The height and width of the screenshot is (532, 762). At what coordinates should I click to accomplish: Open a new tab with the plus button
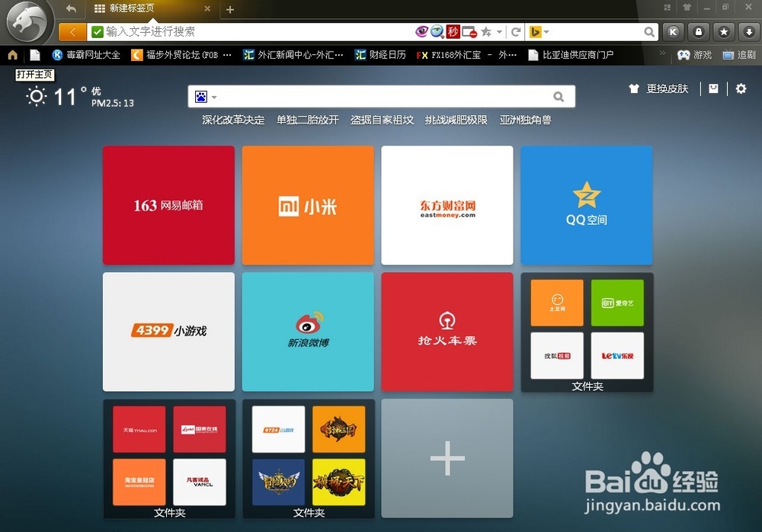pyautogui.click(x=230, y=9)
